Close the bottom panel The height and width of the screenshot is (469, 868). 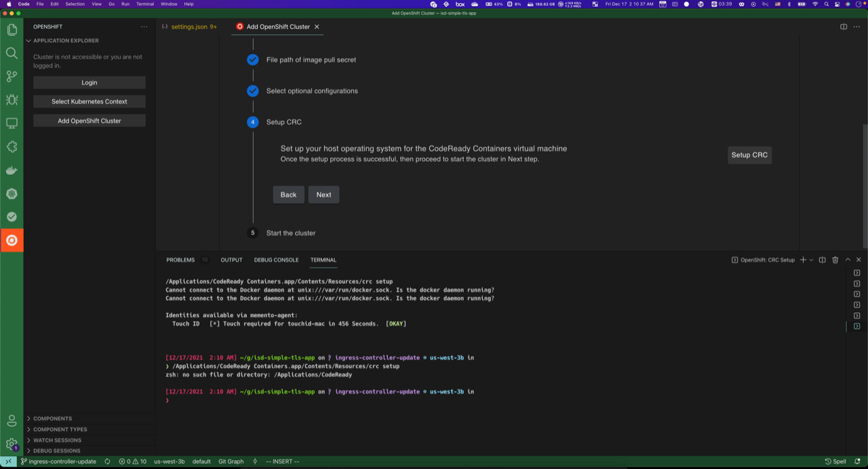pos(859,260)
